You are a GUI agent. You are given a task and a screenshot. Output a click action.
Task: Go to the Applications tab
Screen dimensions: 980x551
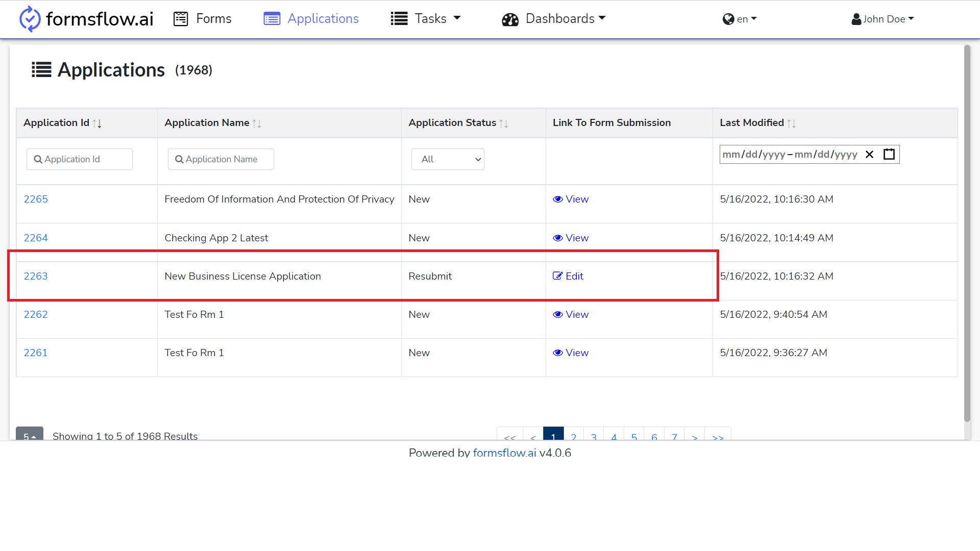tap(311, 19)
